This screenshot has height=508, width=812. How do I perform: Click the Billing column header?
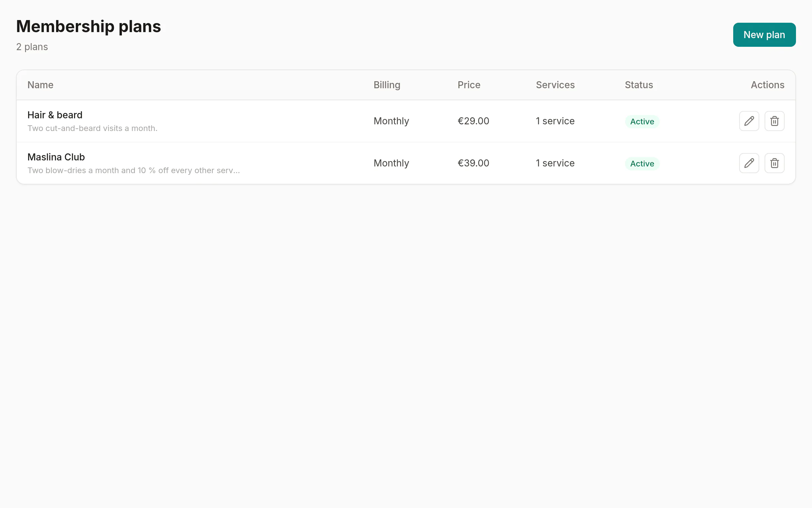(x=387, y=85)
